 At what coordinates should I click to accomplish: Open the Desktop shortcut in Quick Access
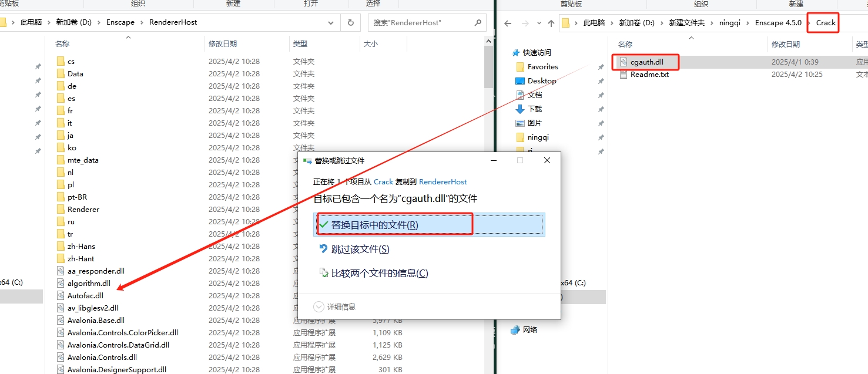coord(541,81)
